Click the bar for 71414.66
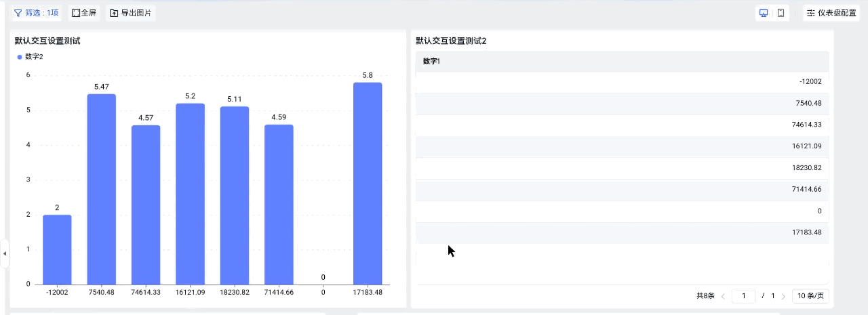The height and width of the screenshot is (315, 868). click(x=279, y=204)
